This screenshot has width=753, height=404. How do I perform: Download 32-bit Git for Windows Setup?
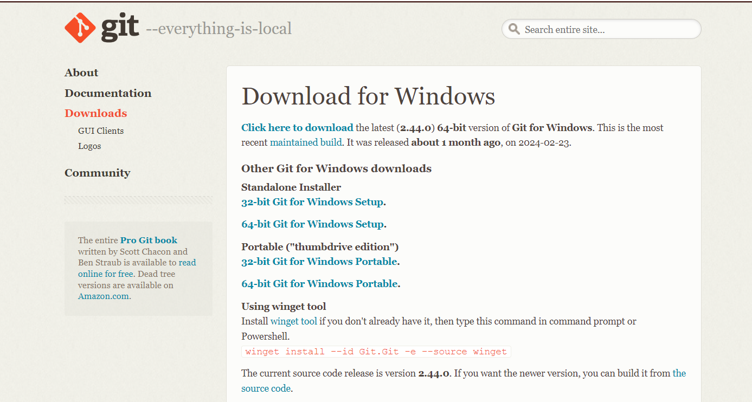pyautogui.click(x=312, y=202)
